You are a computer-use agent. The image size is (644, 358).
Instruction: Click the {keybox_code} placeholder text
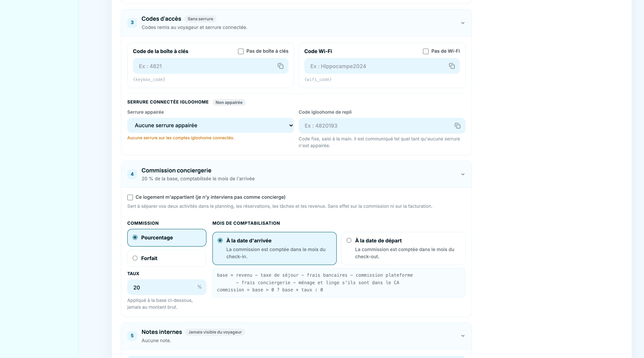click(x=149, y=79)
